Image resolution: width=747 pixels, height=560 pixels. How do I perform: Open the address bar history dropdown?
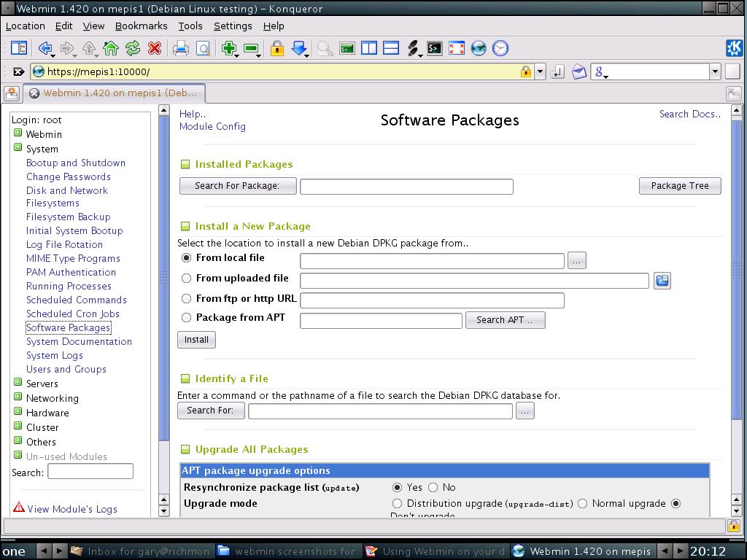click(540, 72)
